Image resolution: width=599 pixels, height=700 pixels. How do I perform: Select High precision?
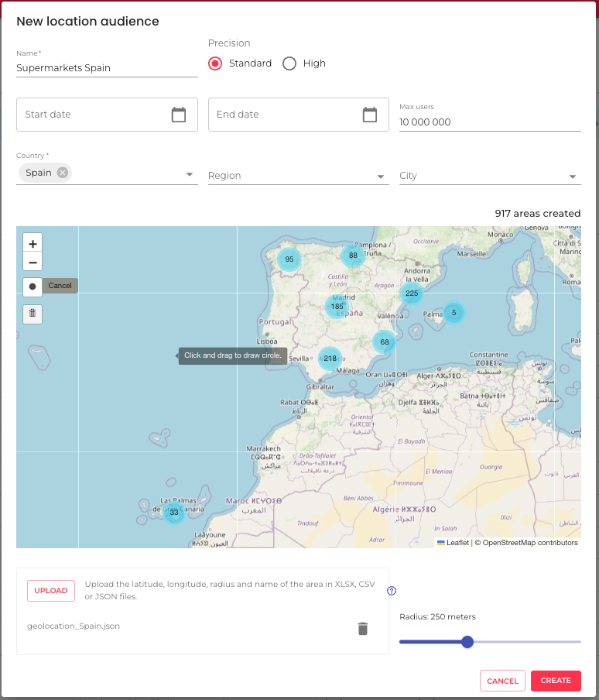tap(289, 63)
